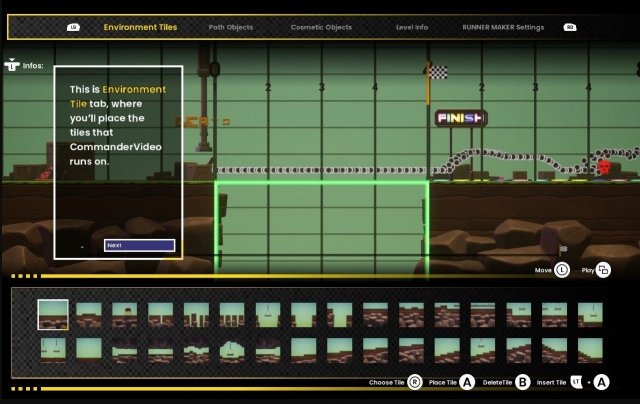Click the Infos trigger icon
This screenshot has height=404, width=640.
click(x=12, y=66)
